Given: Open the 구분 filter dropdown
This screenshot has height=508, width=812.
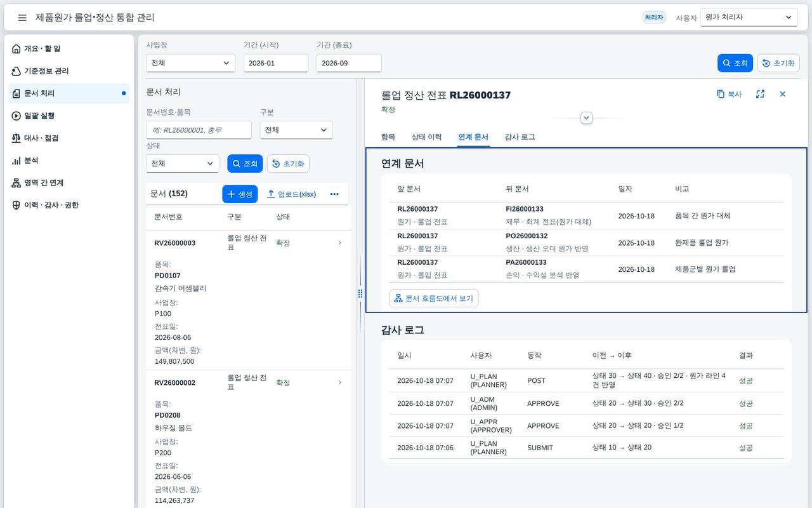Looking at the screenshot, I should (x=296, y=130).
